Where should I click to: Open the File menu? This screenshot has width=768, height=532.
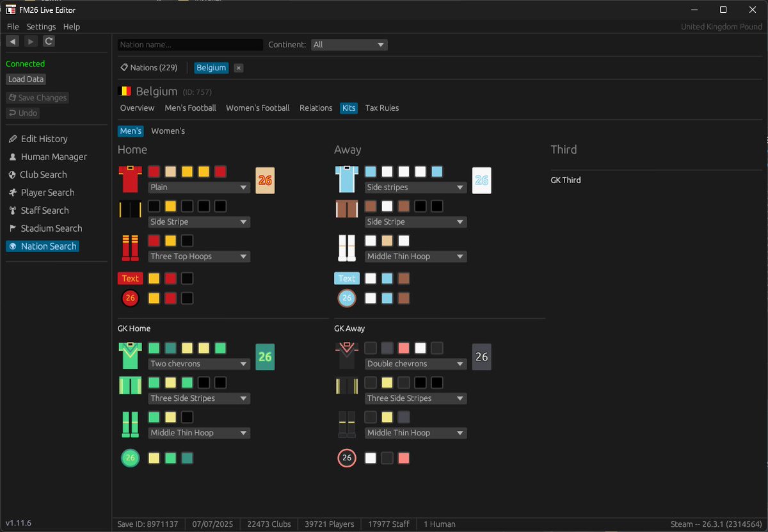tap(13, 27)
